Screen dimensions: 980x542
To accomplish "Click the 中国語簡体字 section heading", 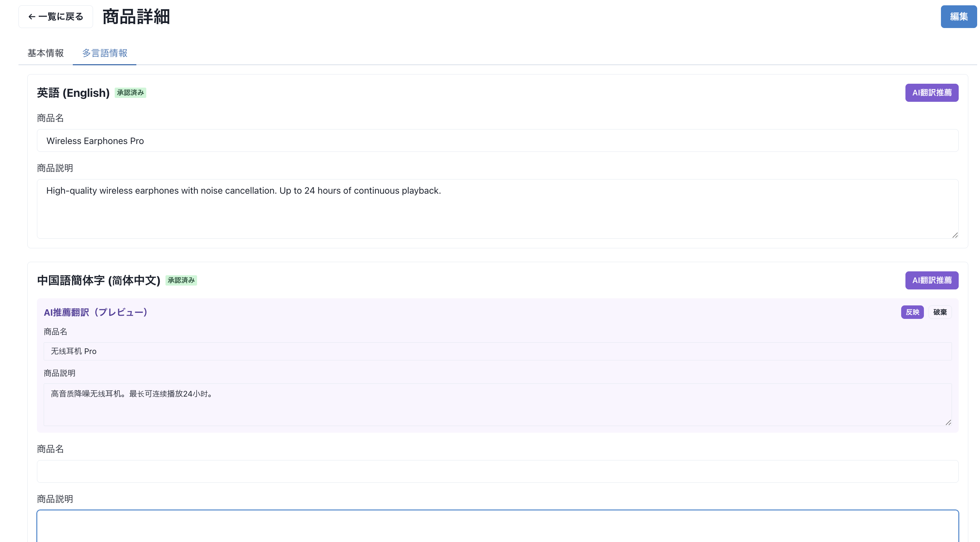I will click(x=99, y=281).
